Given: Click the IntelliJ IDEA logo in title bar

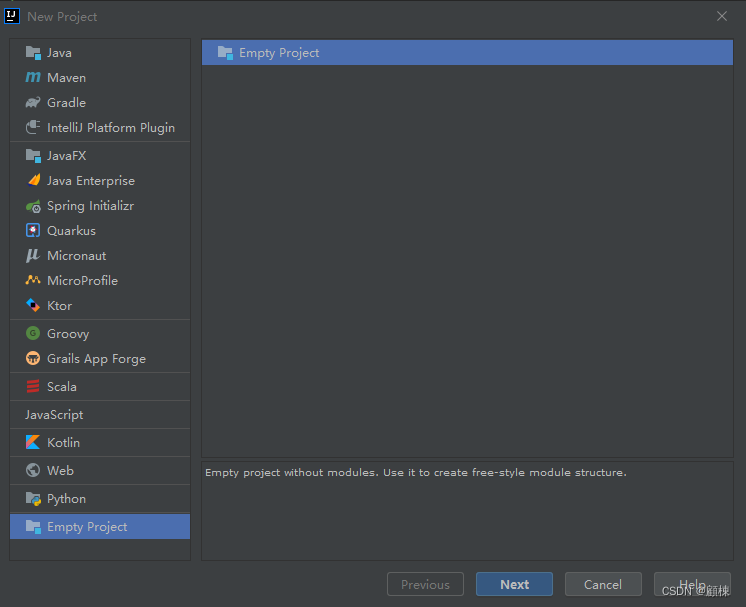Looking at the screenshot, I should pyautogui.click(x=12, y=16).
